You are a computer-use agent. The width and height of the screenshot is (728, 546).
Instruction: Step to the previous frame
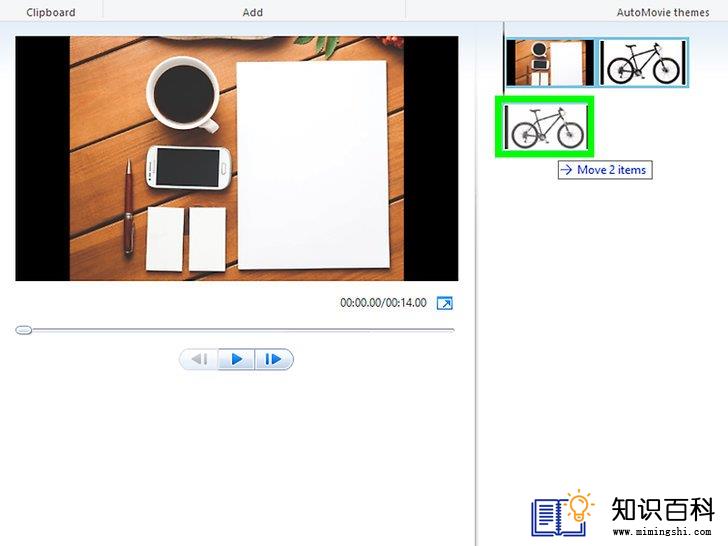pos(199,359)
